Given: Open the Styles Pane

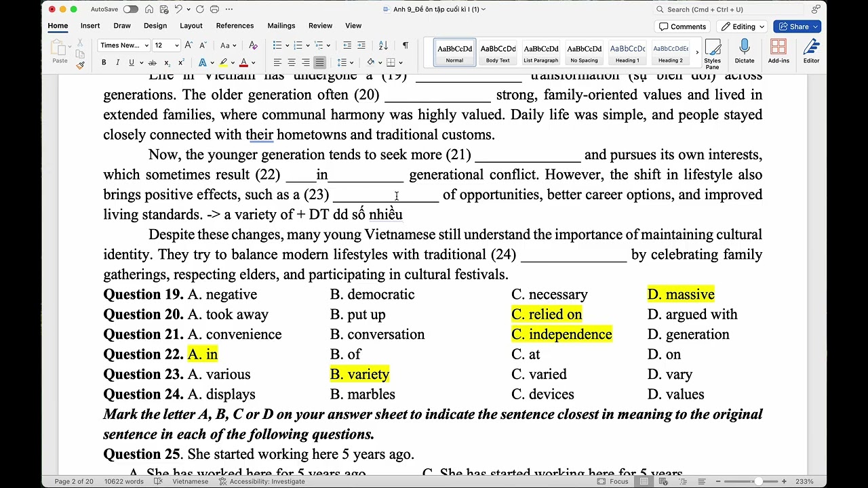Looking at the screenshot, I should coord(712,54).
